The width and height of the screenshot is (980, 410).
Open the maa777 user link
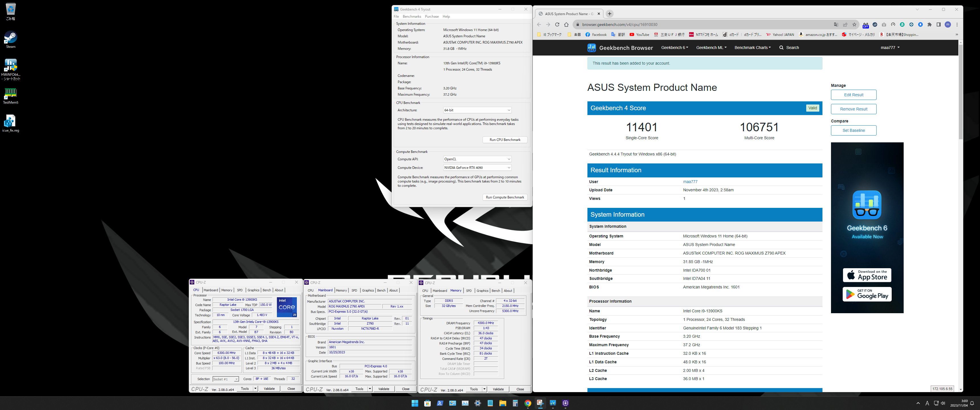point(690,182)
